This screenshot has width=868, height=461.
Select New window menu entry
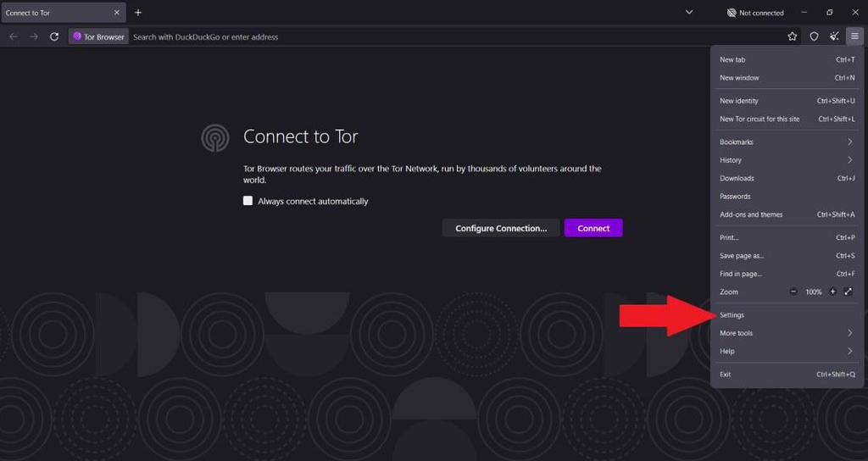[787, 78]
